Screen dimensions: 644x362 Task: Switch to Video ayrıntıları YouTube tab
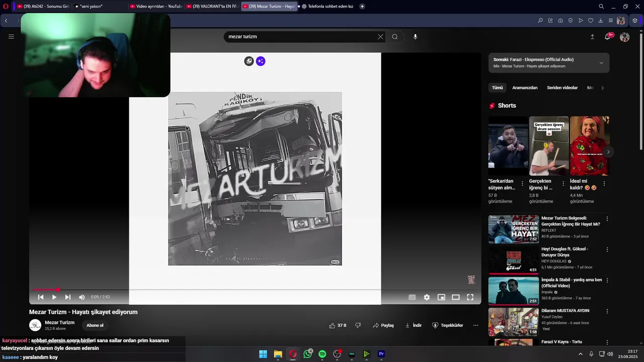click(156, 7)
